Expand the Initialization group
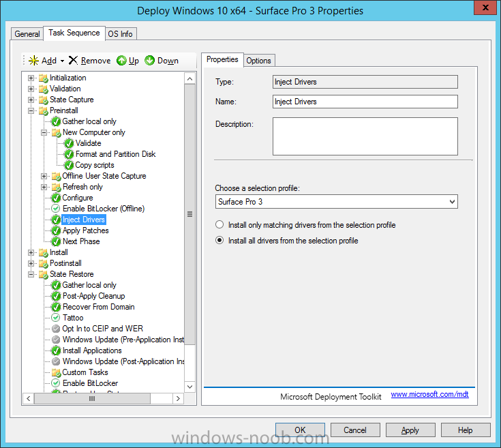Screen dimensions: 501x448 (31, 78)
